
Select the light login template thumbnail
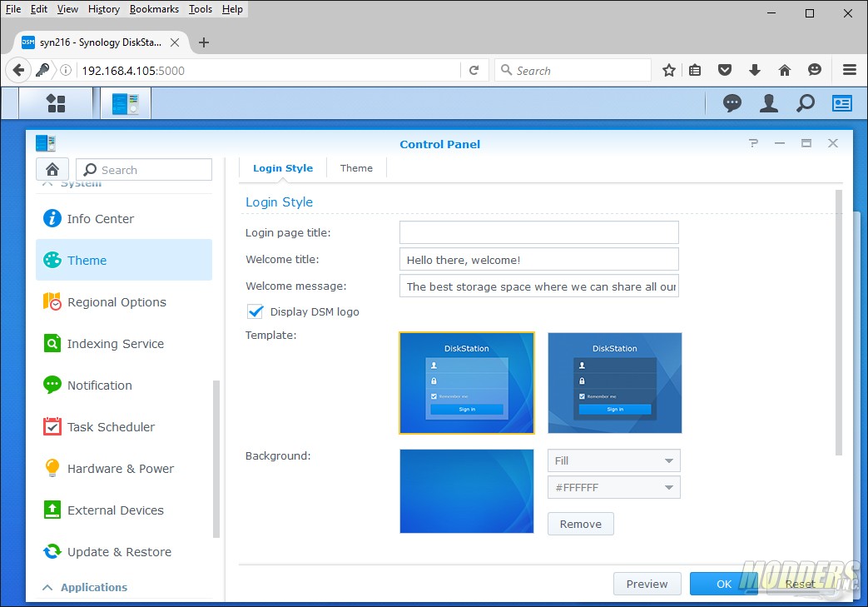coord(467,383)
